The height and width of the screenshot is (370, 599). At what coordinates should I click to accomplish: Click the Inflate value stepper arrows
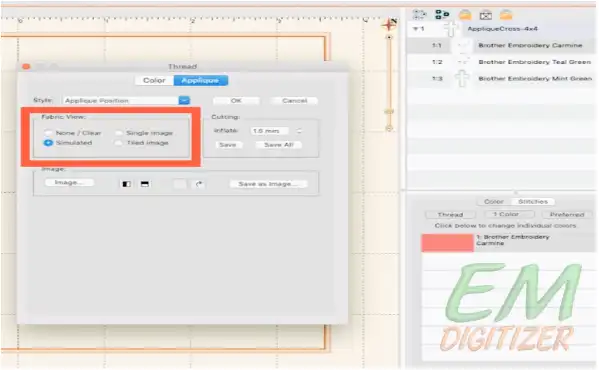pos(299,131)
